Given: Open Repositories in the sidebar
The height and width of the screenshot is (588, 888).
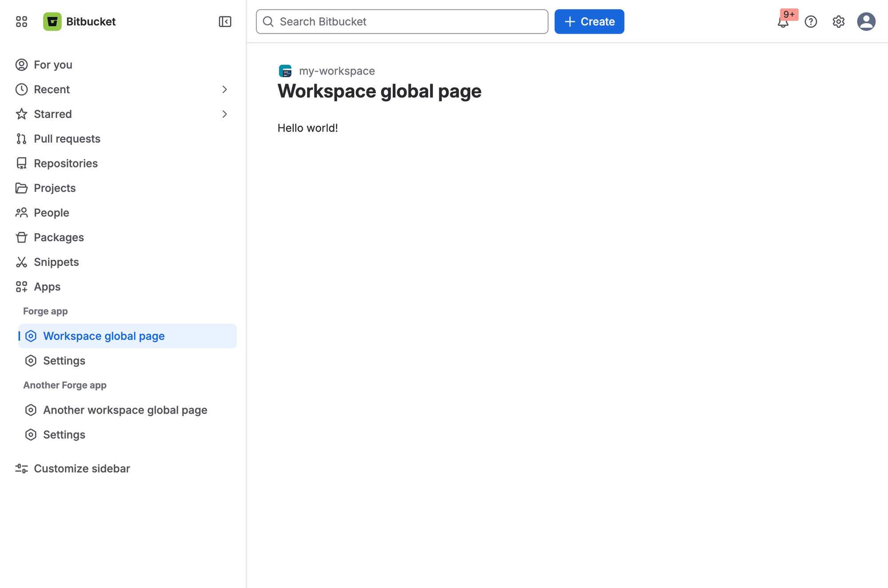Looking at the screenshot, I should tap(123, 163).
